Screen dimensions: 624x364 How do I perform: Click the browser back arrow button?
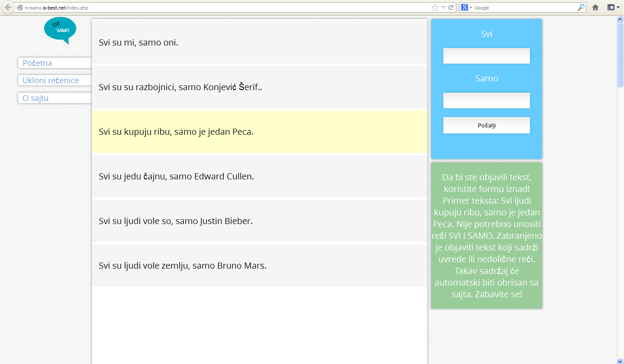click(8, 7)
